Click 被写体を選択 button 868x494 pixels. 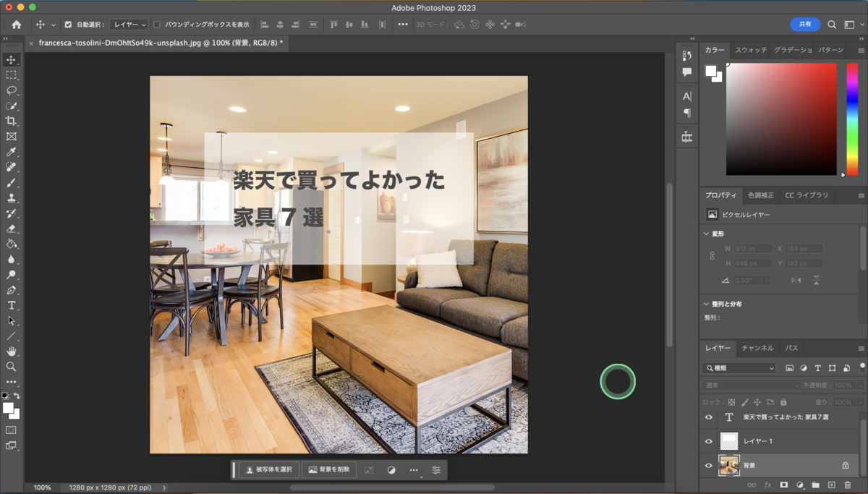(269, 470)
